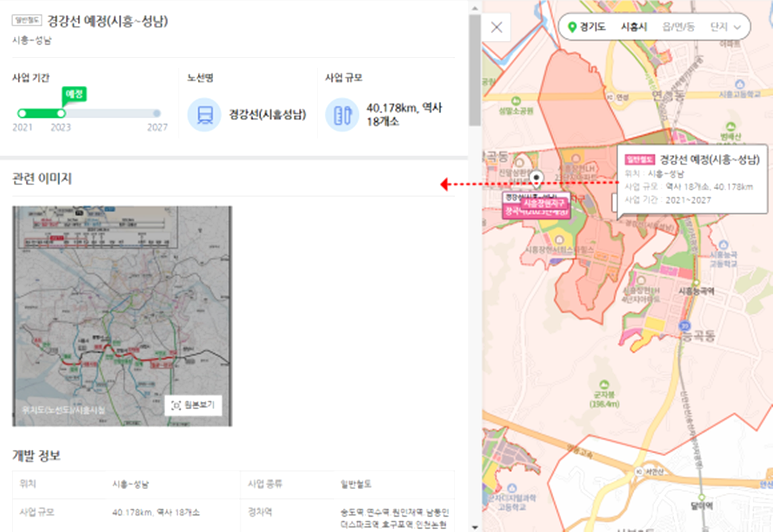The height and width of the screenshot is (532, 773).
Task: Click the 시흥능곡역 station marker on map
Action: (x=696, y=283)
